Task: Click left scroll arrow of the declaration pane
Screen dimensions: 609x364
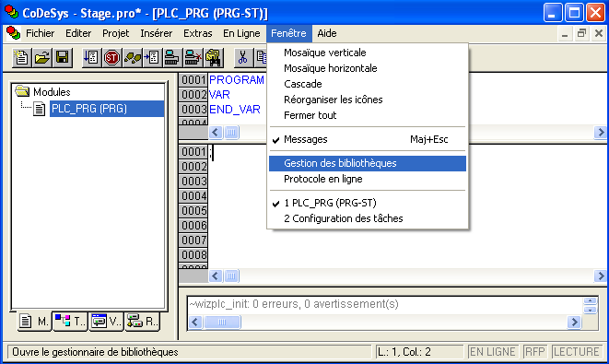Action: [216, 133]
